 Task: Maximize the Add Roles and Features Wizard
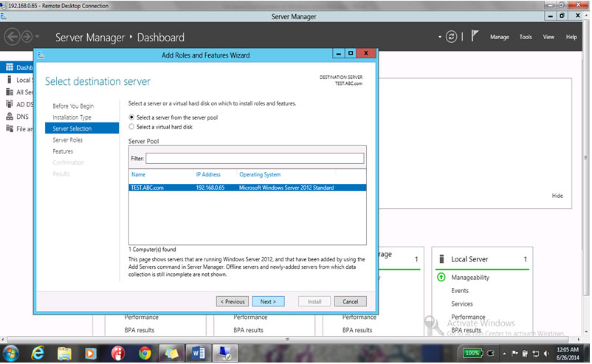[351, 54]
